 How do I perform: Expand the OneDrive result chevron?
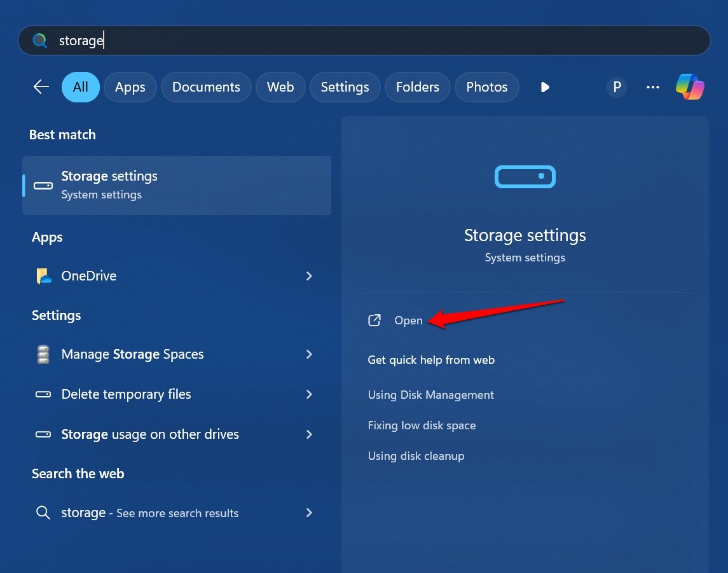point(309,276)
